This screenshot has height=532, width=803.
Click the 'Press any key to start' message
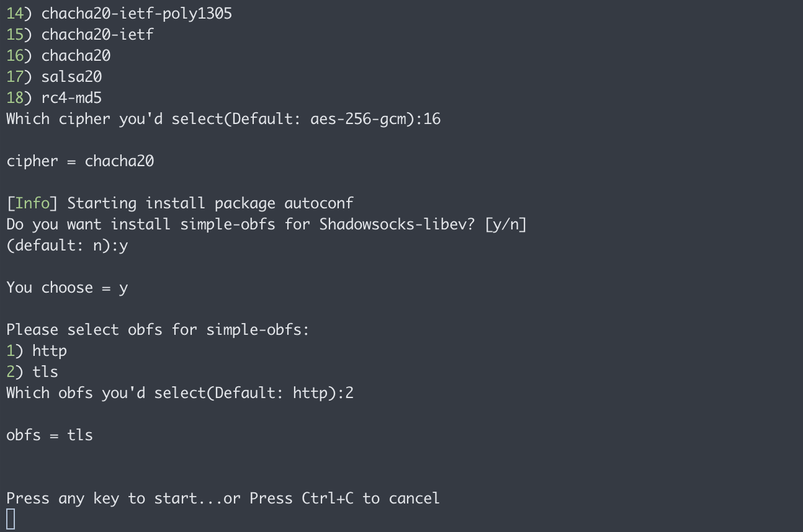(223, 498)
